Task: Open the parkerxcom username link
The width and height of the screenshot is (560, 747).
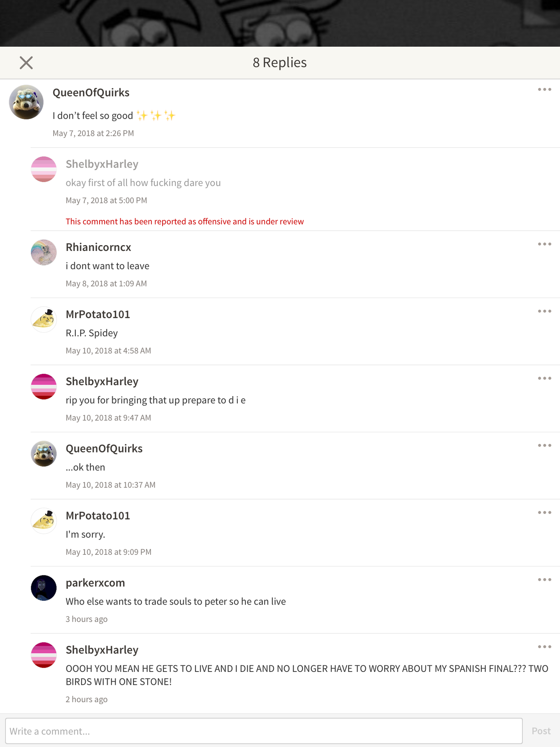Action: pos(95,583)
